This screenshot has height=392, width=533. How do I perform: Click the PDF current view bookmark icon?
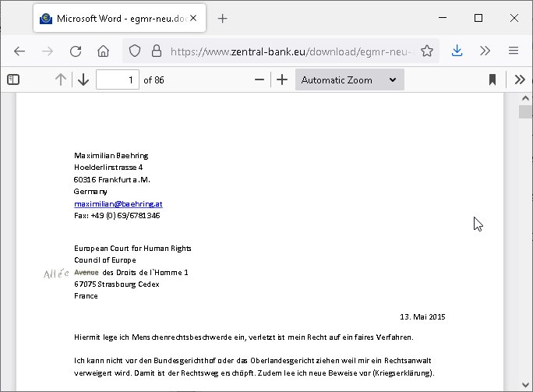click(x=492, y=80)
